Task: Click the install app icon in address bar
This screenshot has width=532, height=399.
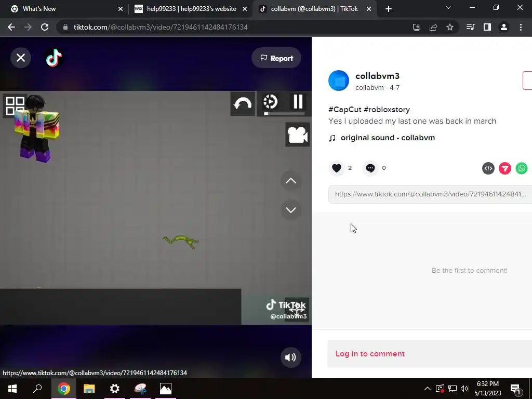Action: click(x=416, y=27)
